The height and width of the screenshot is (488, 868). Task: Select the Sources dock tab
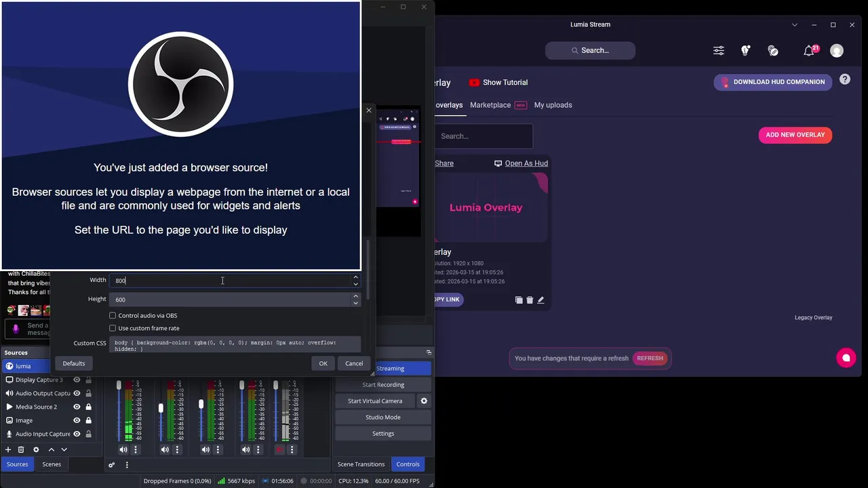(x=18, y=464)
